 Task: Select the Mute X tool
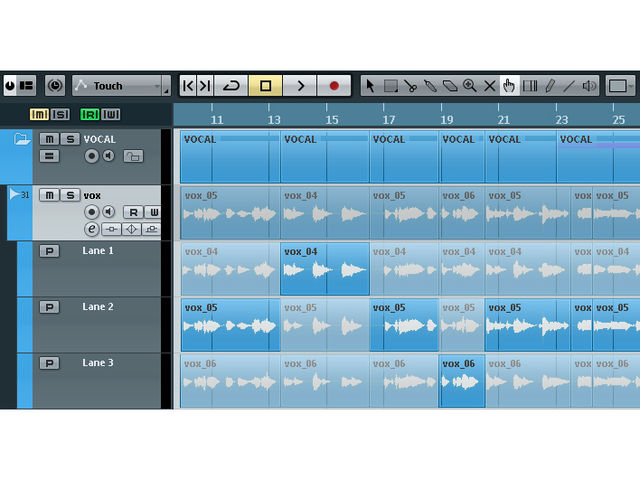489,86
